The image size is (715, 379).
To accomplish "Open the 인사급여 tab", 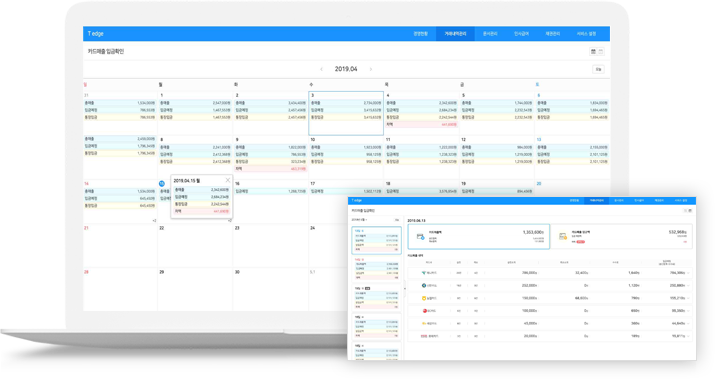I will pyautogui.click(x=521, y=34).
